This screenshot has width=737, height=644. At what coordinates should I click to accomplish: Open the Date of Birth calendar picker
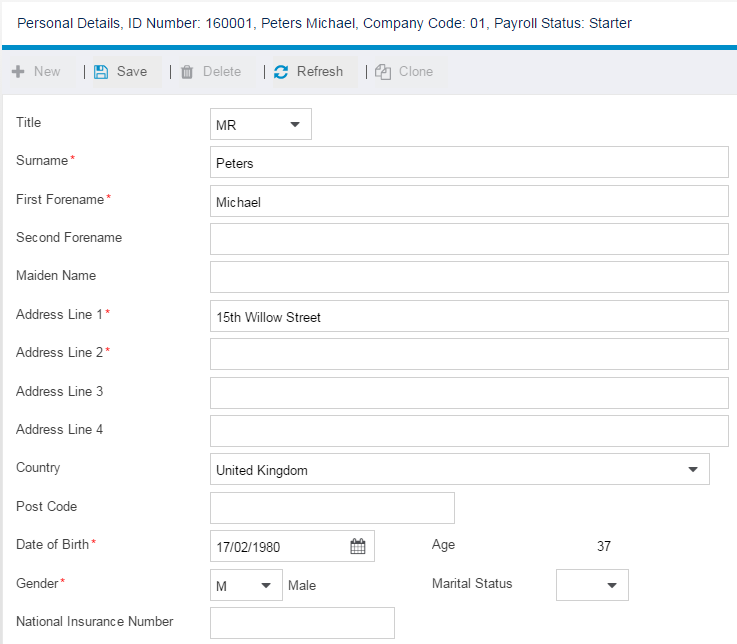tap(358, 546)
